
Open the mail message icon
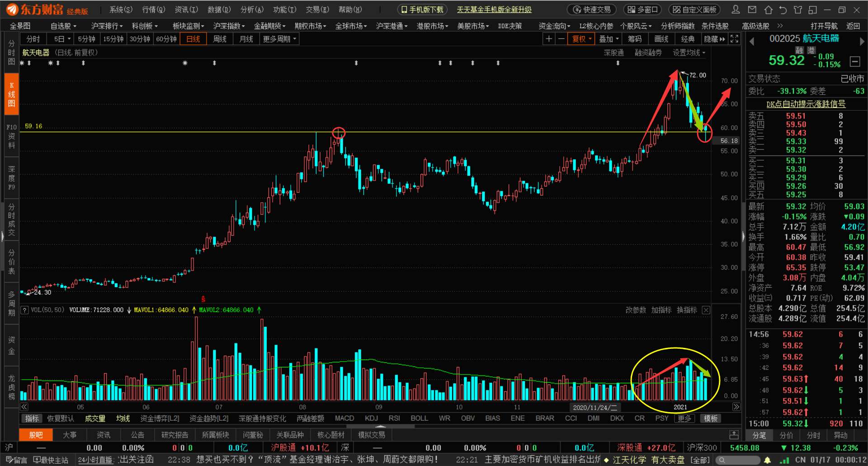tap(752, 10)
